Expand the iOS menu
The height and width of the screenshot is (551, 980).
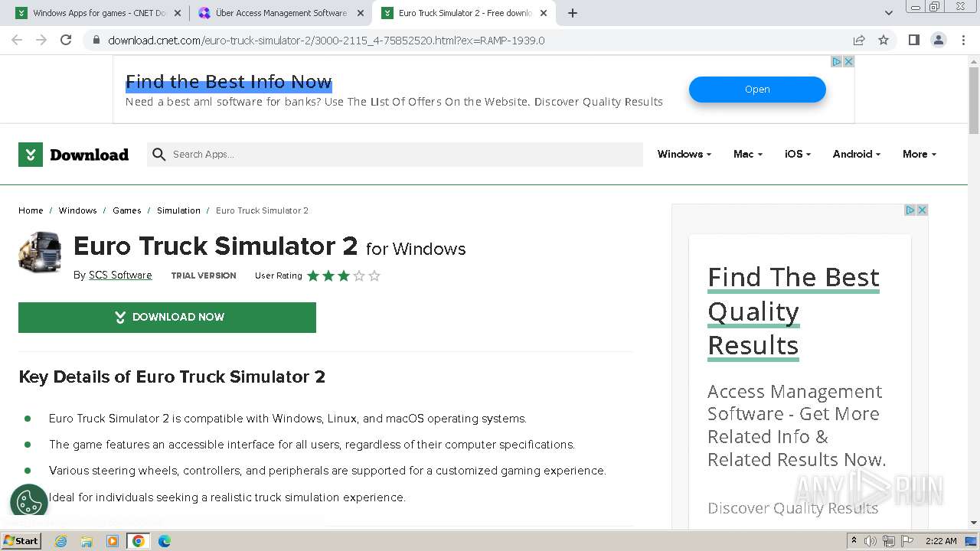tap(798, 154)
